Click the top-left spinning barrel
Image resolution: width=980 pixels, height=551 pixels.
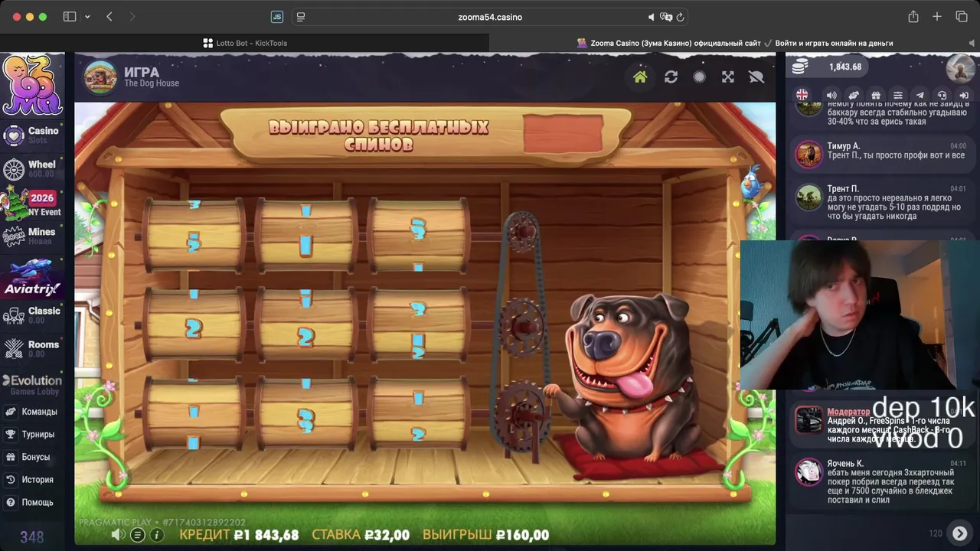[194, 235]
